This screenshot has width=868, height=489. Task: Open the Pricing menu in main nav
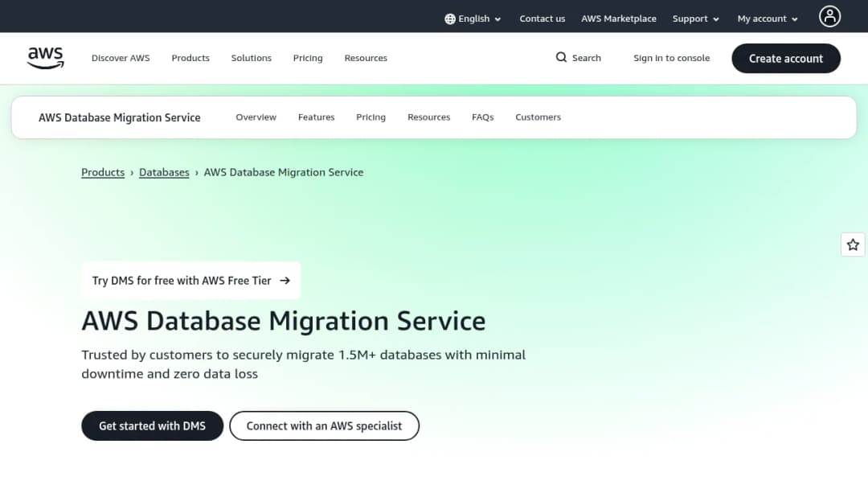tap(308, 58)
